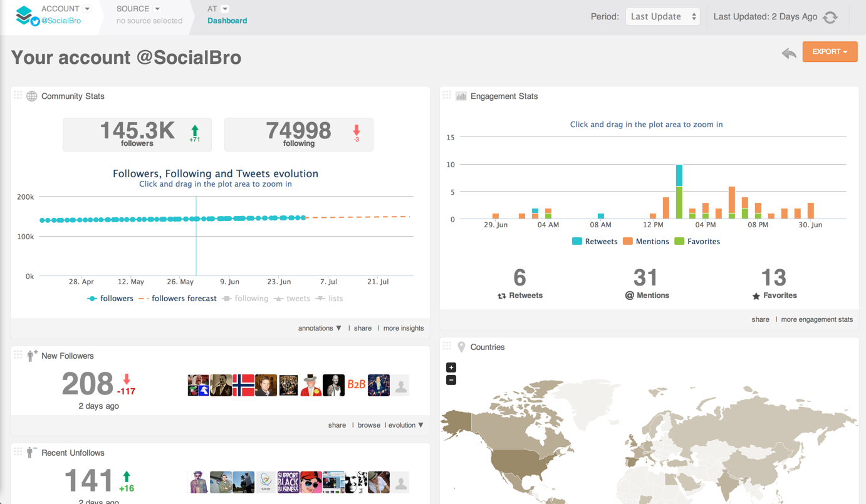Click the Countries widget drag handle

[447, 346]
